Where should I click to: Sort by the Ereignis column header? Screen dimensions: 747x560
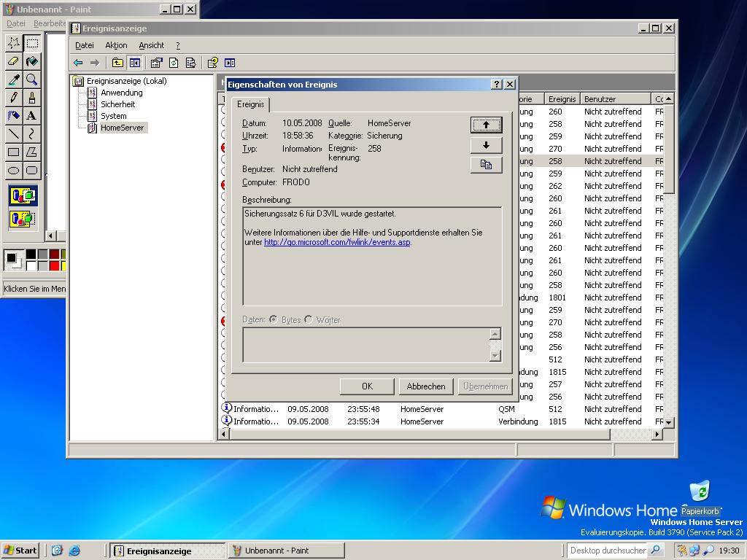[562, 99]
